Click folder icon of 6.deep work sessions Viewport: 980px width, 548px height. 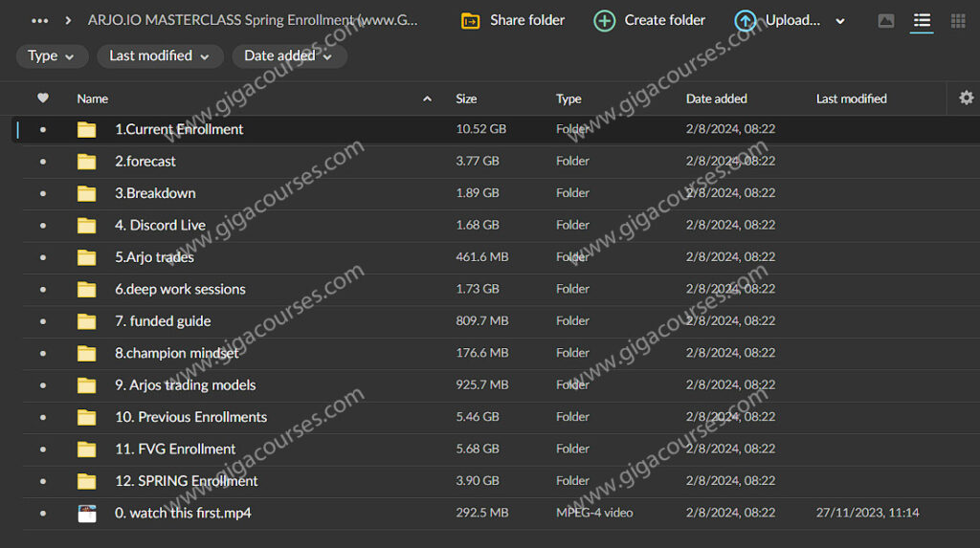point(86,290)
